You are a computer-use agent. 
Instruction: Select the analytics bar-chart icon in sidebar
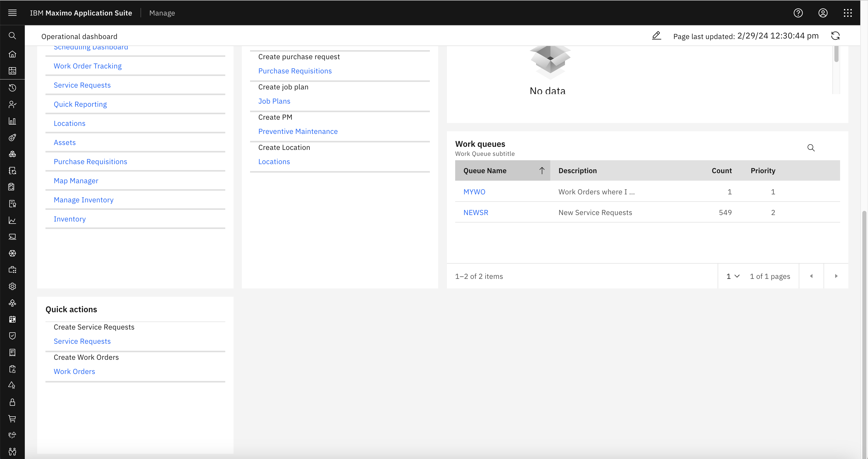click(x=12, y=121)
